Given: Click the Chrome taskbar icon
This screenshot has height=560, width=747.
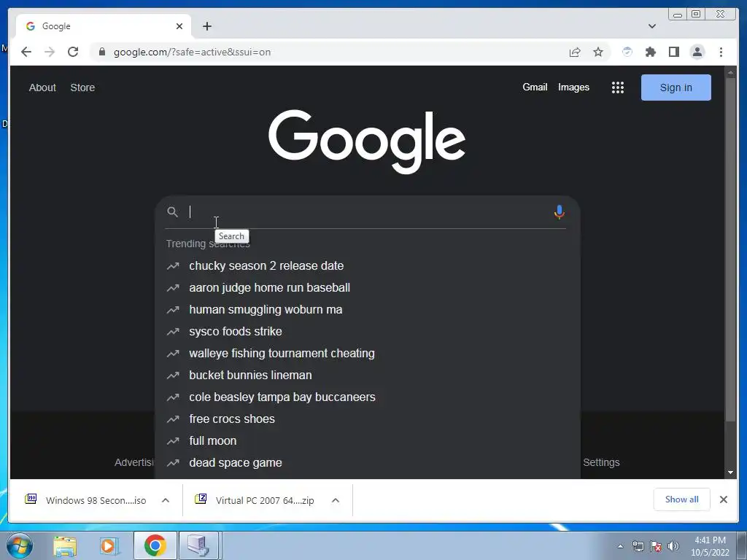Looking at the screenshot, I should pos(155,545).
